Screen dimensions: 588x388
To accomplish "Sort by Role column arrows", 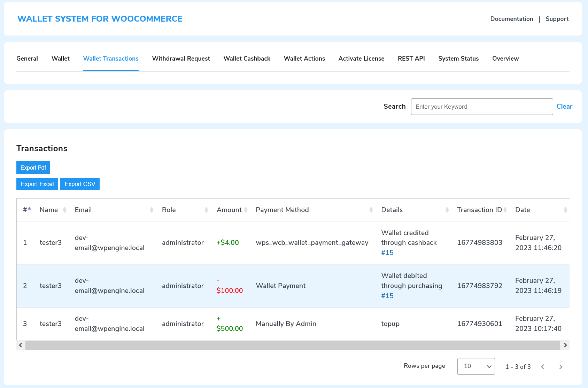I will [x=206, y=210].
